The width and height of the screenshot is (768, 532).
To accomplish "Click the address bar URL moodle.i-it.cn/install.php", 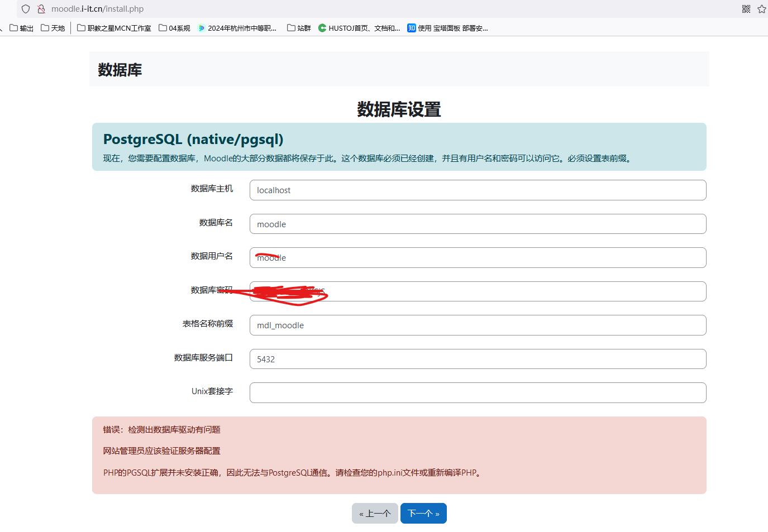I will (98, 9).
